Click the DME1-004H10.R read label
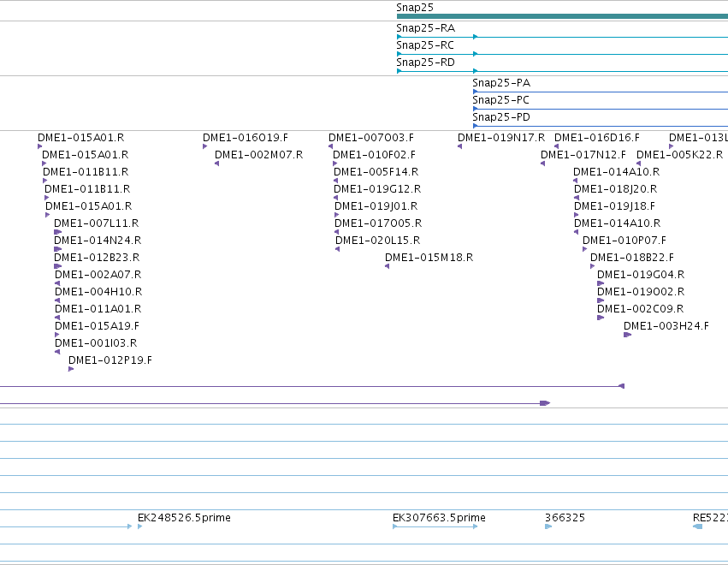The width and height of the screenshot is (728, 565). click(98, 292)
